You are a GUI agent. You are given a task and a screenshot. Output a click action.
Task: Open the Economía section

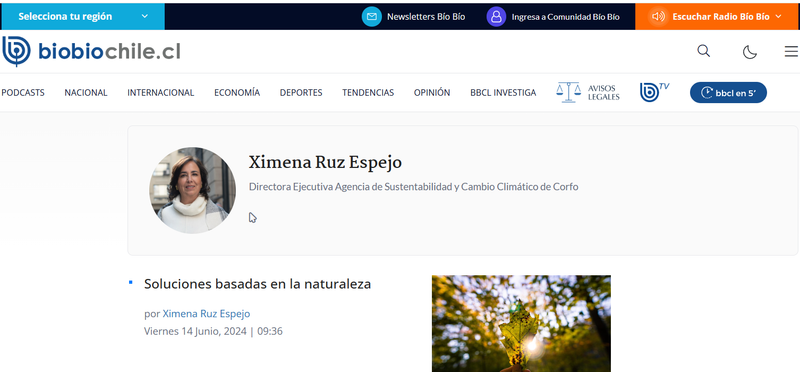237,92
